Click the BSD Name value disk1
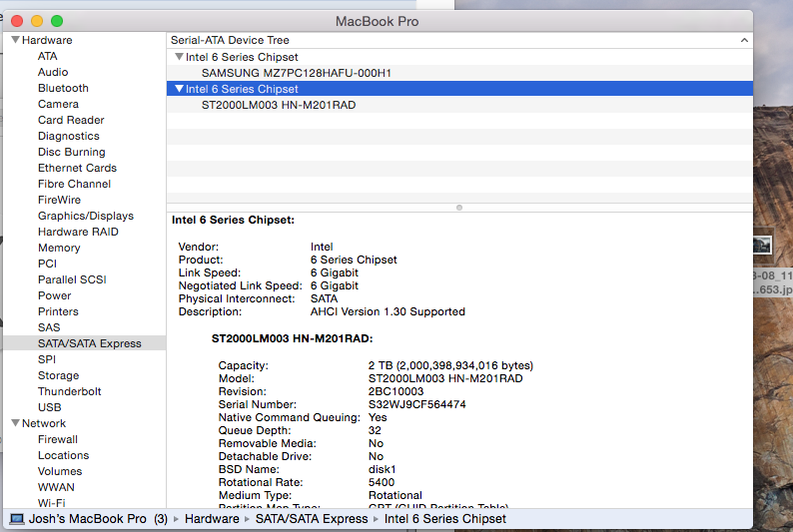Screen dimensions: 793x532 382,469
